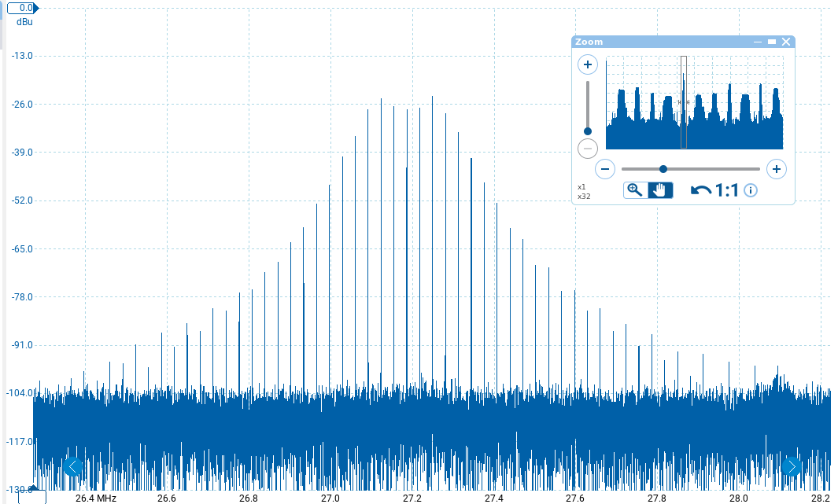Open the zoom info tooltip
The height and width of the screenshot is (504, 838).
[x=750, y=189]
